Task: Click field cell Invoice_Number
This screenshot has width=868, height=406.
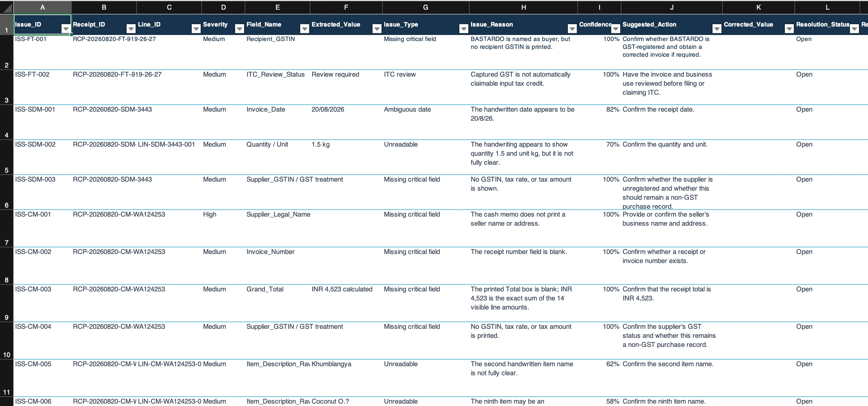Action: (278, 266)
